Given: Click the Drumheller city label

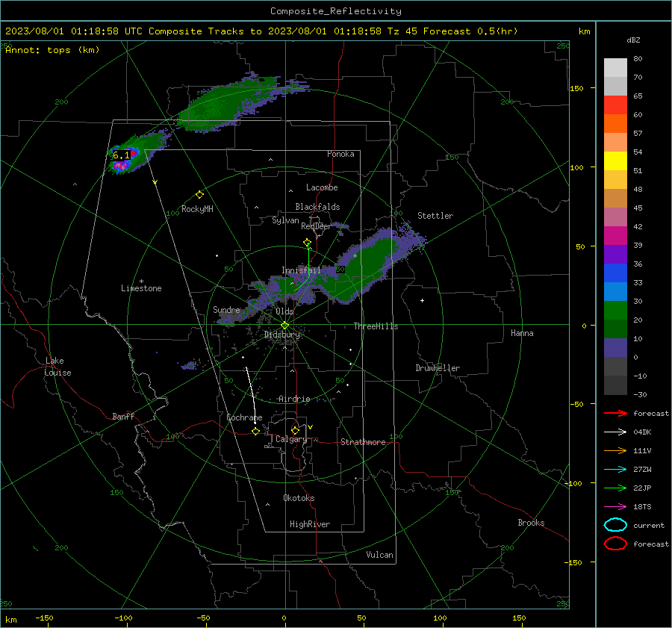Looking at the screenshot, I should [x=438, y=368].
